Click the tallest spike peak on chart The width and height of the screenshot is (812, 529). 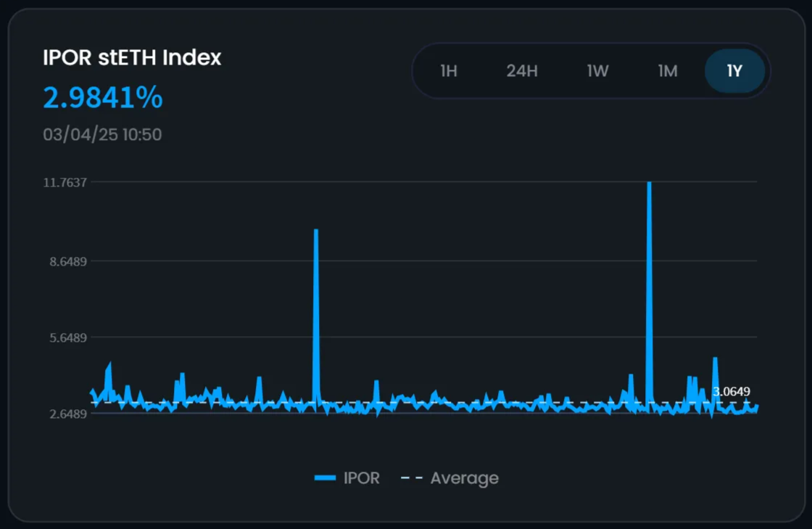(x=649, y=184)
